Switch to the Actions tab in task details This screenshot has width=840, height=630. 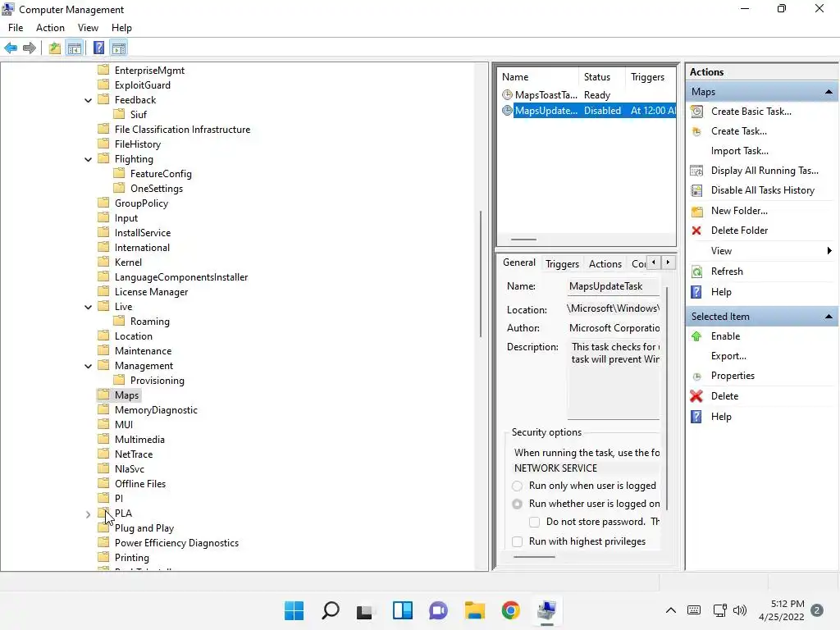605,263
